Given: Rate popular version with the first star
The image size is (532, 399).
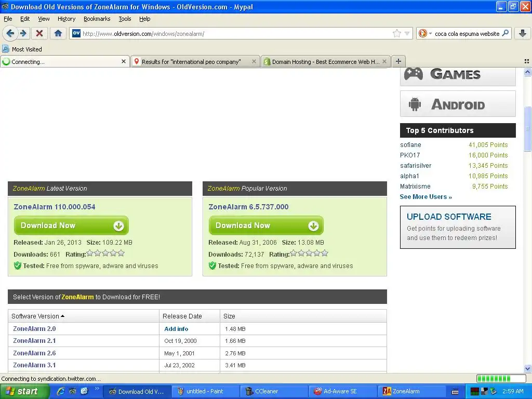Looking at the screenshot, I should [294, 253].
